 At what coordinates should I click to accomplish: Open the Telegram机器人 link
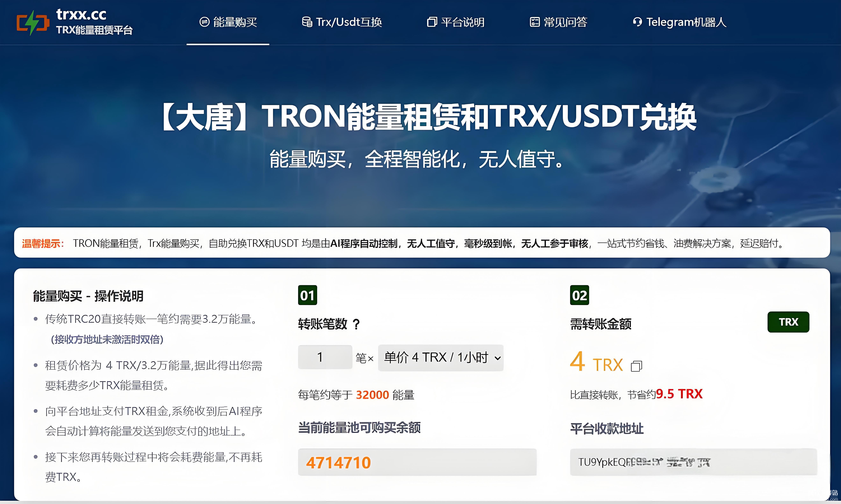(x=686, y=22)
